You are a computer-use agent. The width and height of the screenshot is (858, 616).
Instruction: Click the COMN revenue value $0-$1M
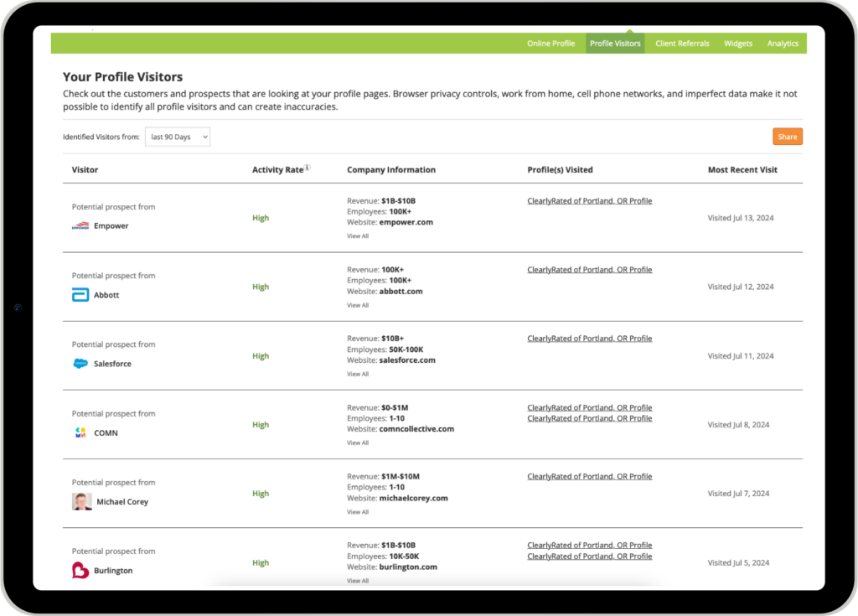tap(395, 407)
